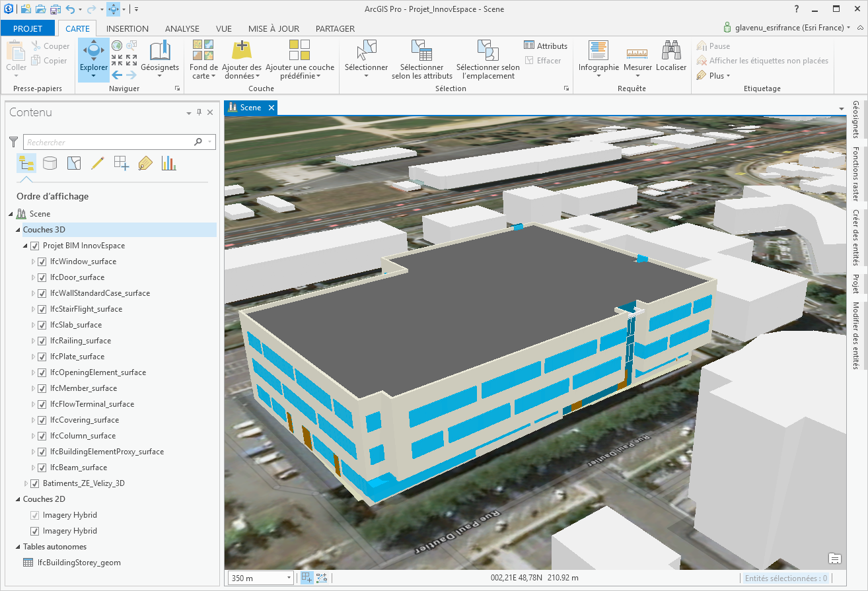Click the Rechercher search field in Contenu

pyautogui.click(x=120, y=142)
